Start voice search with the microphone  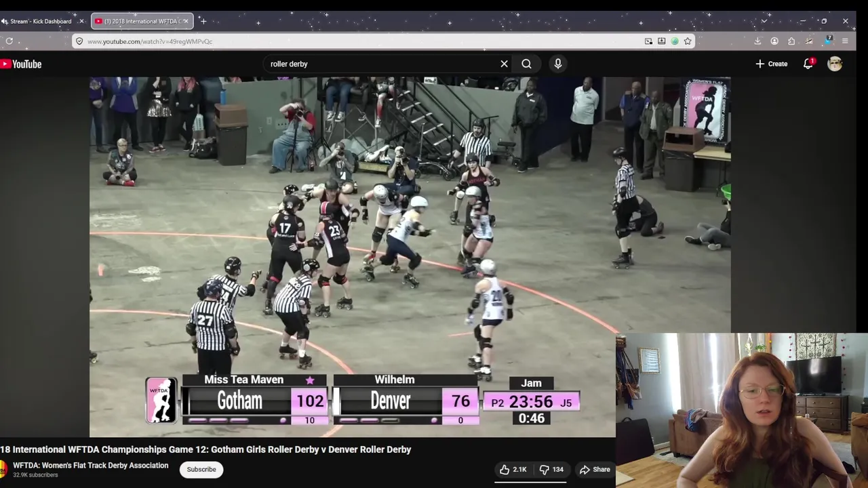click(558, 64)
